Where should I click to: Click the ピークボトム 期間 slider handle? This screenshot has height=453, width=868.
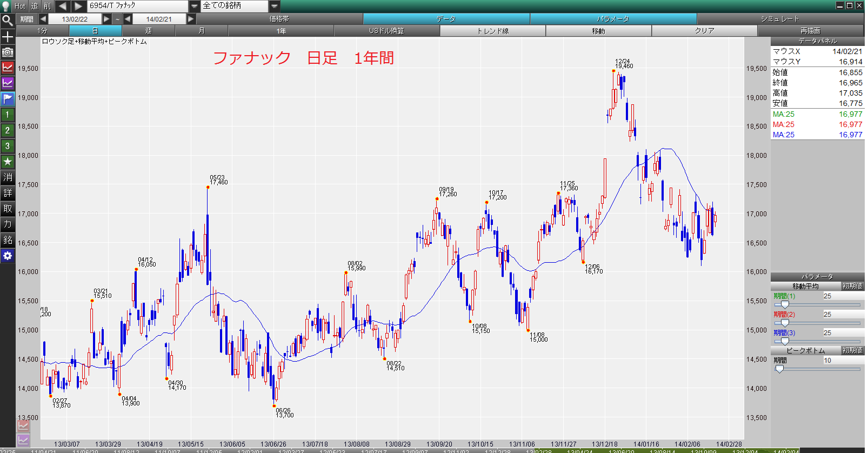click(x=779, y=369)
